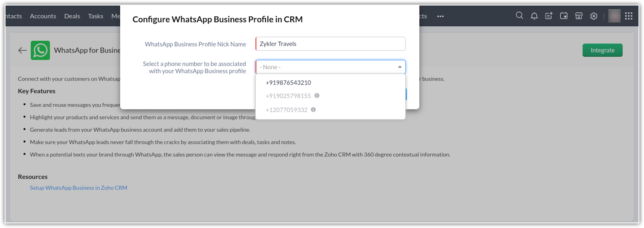Collapse the phone number dropdown
Screen dimensions: 644x228
pyautogui.click(x=399, y=67)
